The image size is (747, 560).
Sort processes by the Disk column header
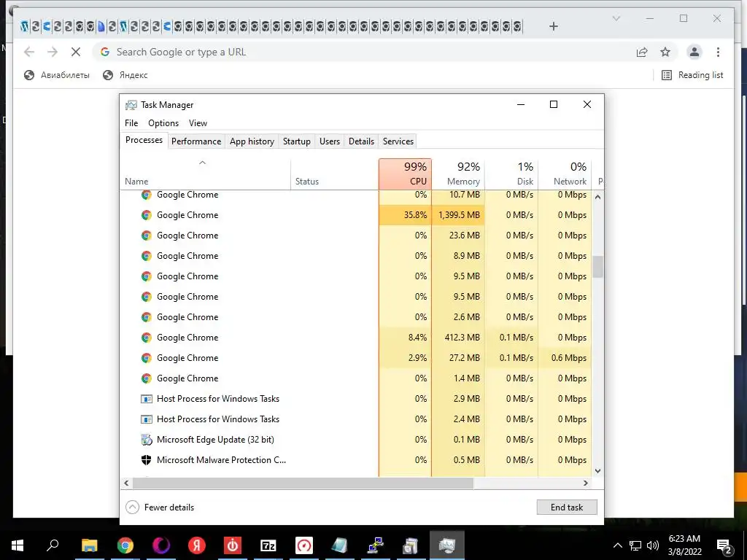point(511,174)
